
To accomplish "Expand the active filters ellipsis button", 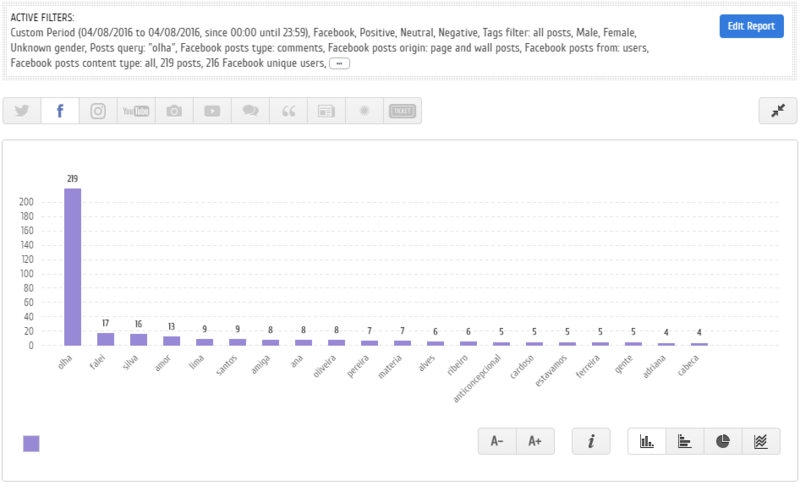I will (340, 63).
